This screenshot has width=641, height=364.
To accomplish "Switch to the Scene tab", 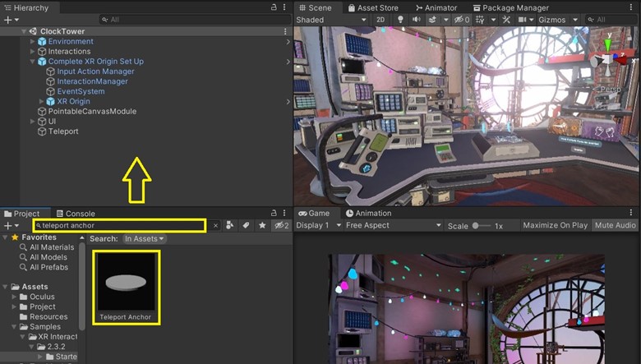I will tap(316, 7).
